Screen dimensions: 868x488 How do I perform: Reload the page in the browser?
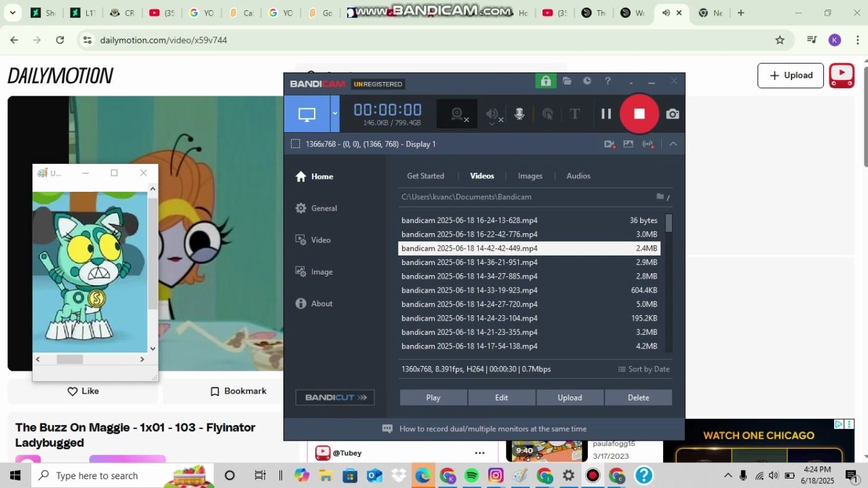[60, 40]
